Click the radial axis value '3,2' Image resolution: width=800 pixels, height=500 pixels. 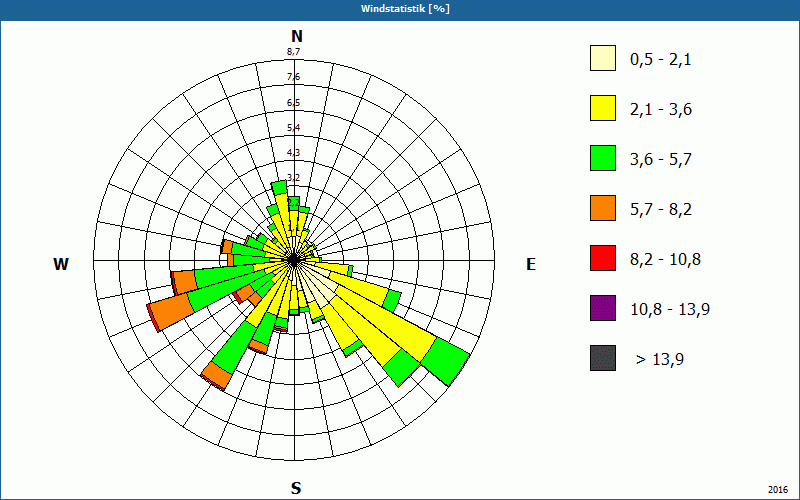(x=293, y=178)
